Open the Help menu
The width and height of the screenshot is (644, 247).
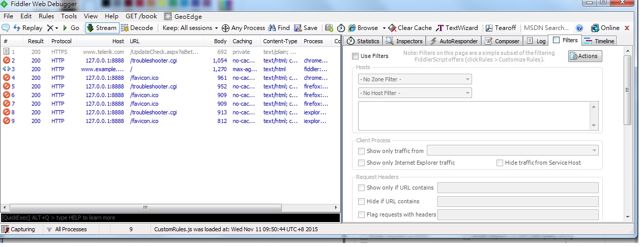(111, 16)
